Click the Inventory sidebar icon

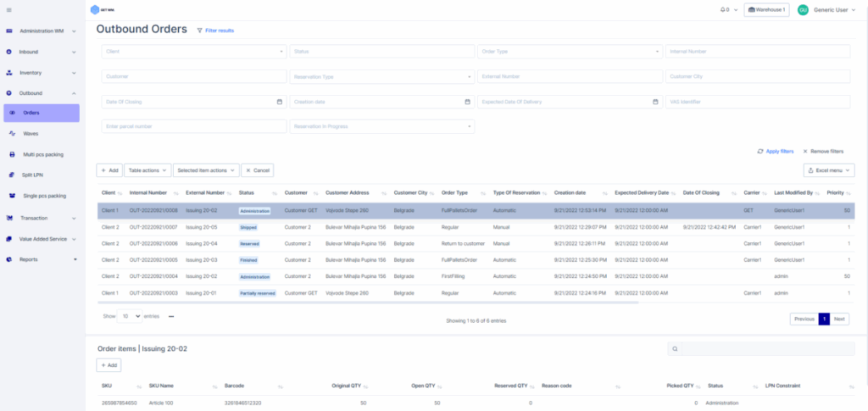8,73
